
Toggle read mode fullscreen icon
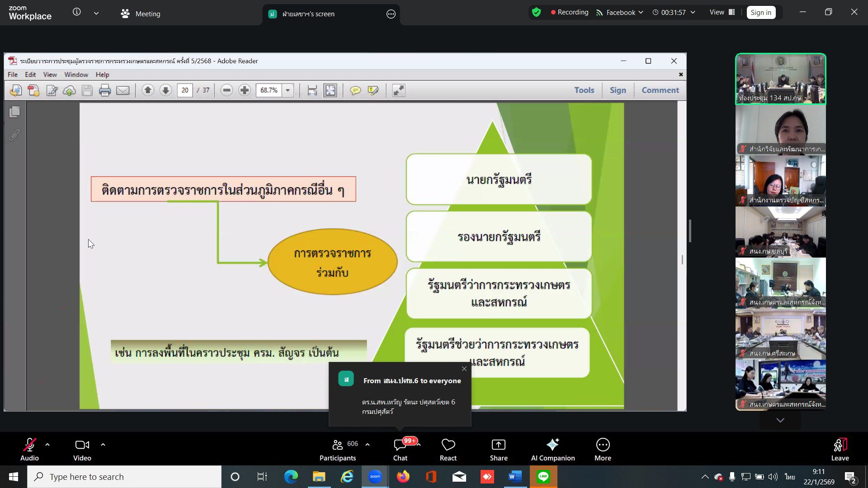[398, 90]
